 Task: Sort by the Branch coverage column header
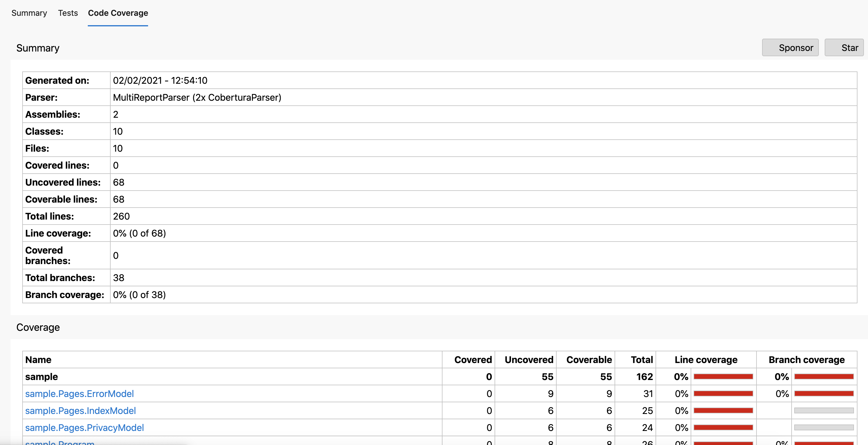[806, 360]
